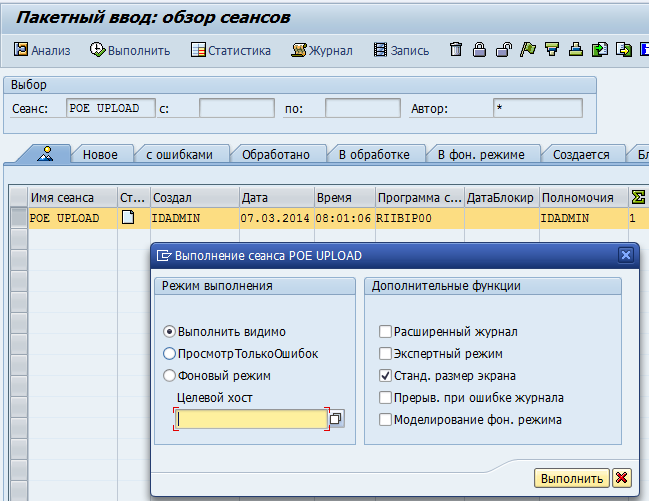Delete session with trash can icon
Image resolution: width=649 pixels, height=501 pixels.
pyautogui.click(x=456, y=49)
